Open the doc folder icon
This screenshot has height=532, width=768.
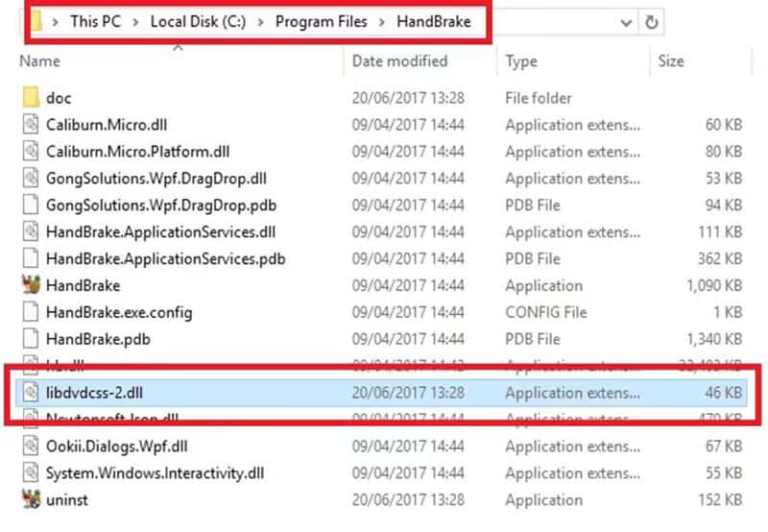pyautogui.click(x=31, y=98)
